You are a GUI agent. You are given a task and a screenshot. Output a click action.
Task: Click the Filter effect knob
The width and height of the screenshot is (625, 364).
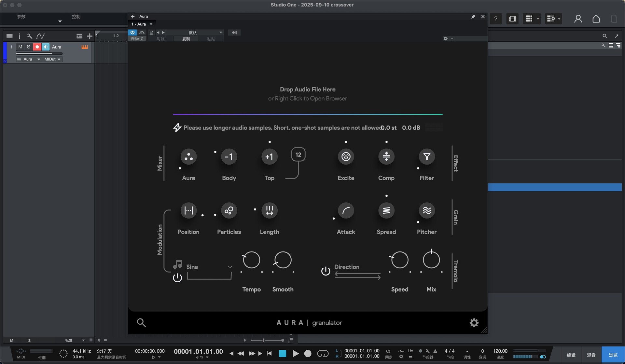coord(427,157)
